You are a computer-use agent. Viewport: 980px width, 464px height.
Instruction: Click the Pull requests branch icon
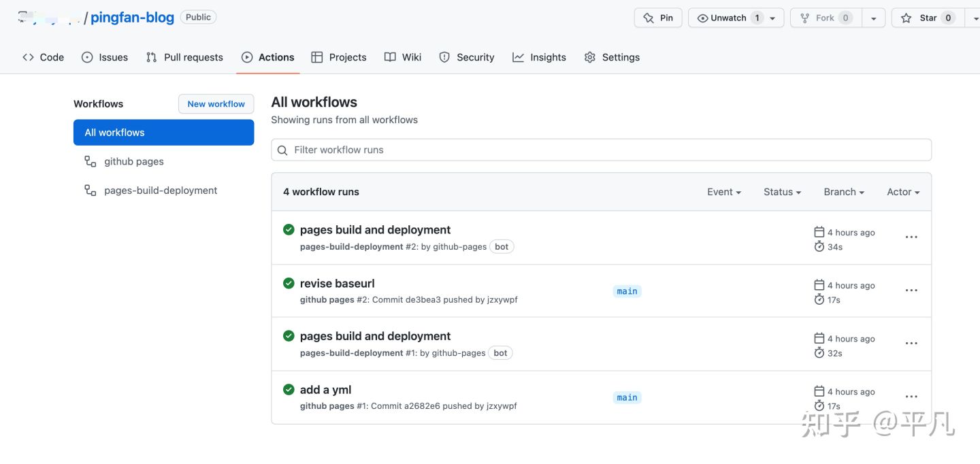pyautogui.click(x=151, y=57)
